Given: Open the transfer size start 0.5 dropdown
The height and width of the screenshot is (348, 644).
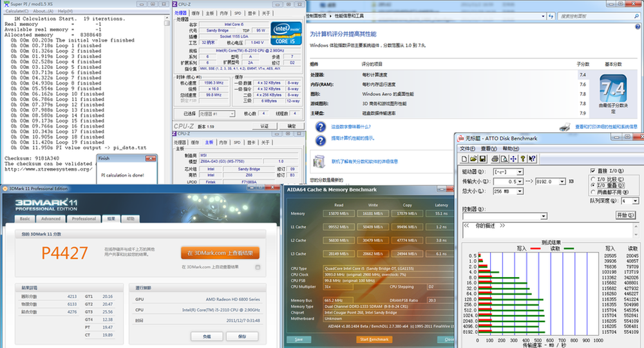Looking at the screenshot, I should tap(520, 181).
